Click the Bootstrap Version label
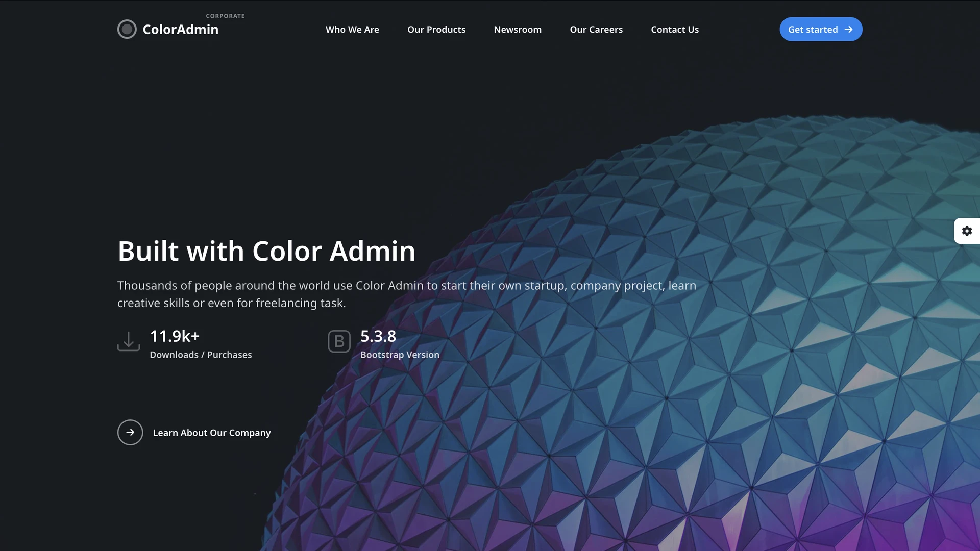 click(x=400, y=355)
